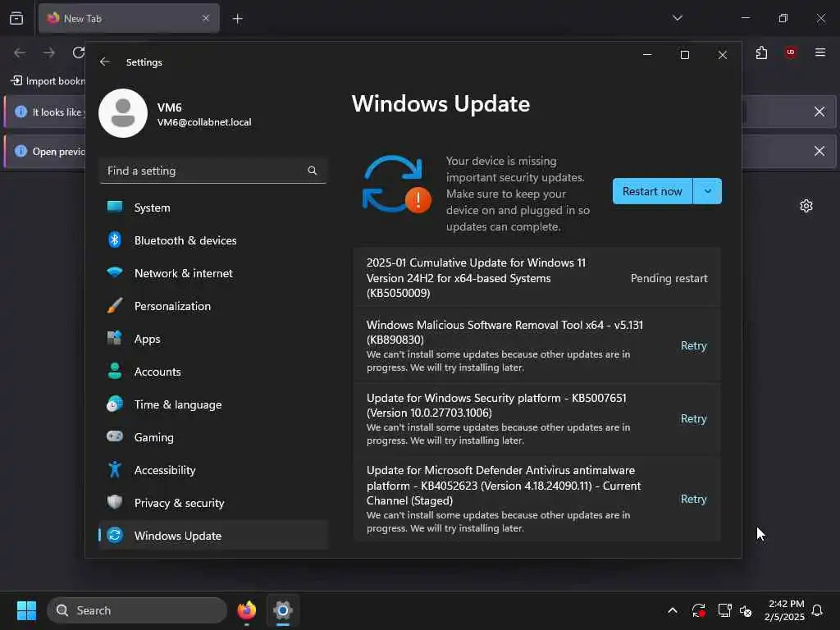Select the Gaming category
Viewport: 840px width, 630px height.
[x=213, y=437]
